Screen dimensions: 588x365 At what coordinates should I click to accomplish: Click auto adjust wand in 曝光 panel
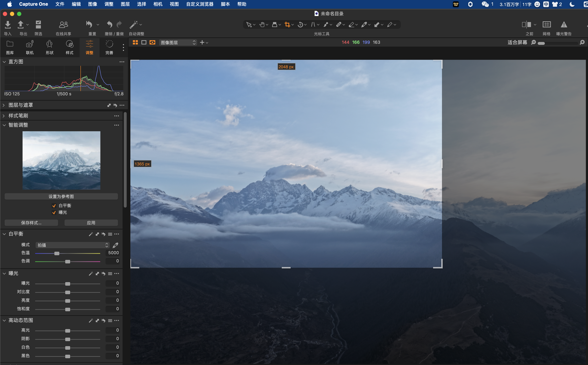coord(91,274)
